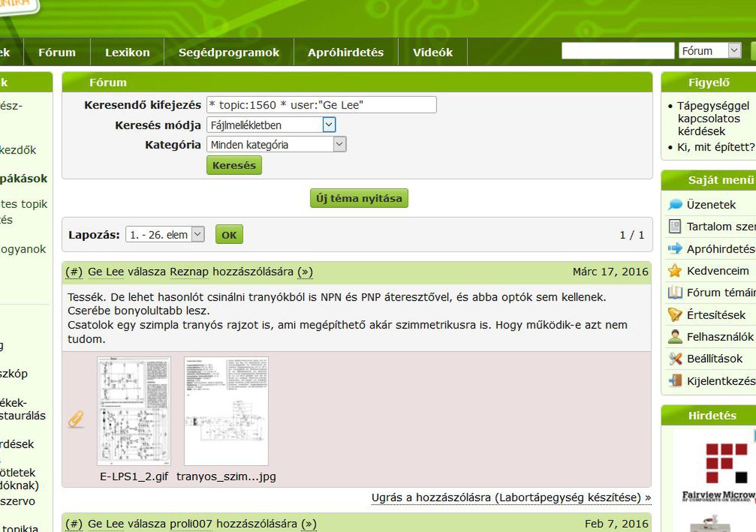Click the Értesítések notification icon

click(x=675, y=315)
